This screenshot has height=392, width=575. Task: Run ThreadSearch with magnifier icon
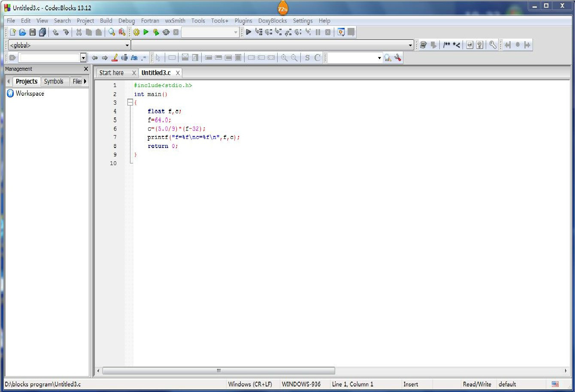(x=388, y=57)
